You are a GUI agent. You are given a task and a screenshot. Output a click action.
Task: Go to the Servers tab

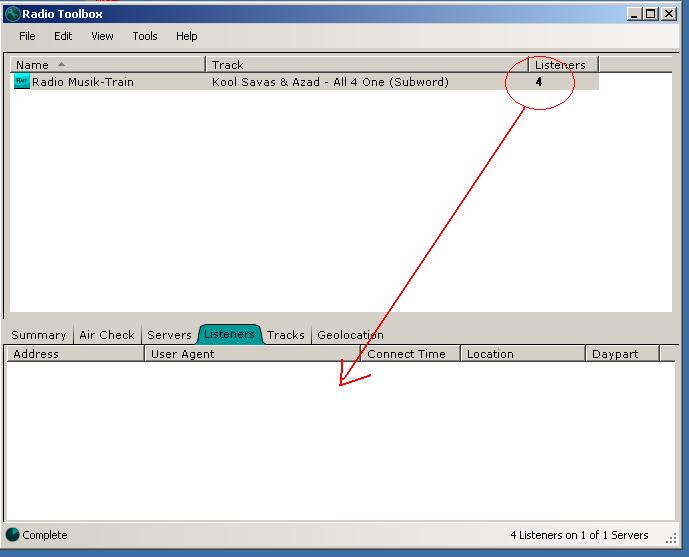click(169, 335)
